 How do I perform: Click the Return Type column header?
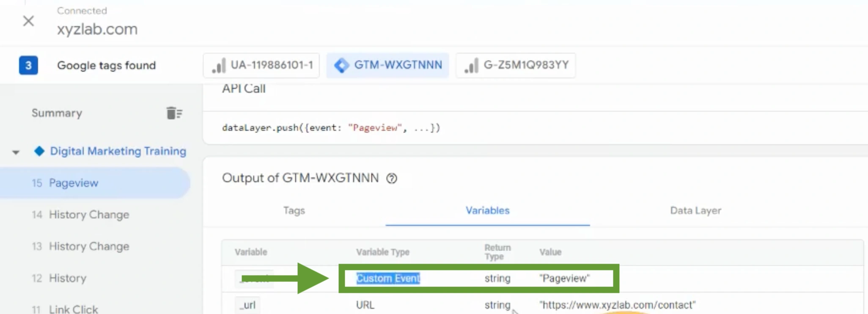(x=497, y=252)
